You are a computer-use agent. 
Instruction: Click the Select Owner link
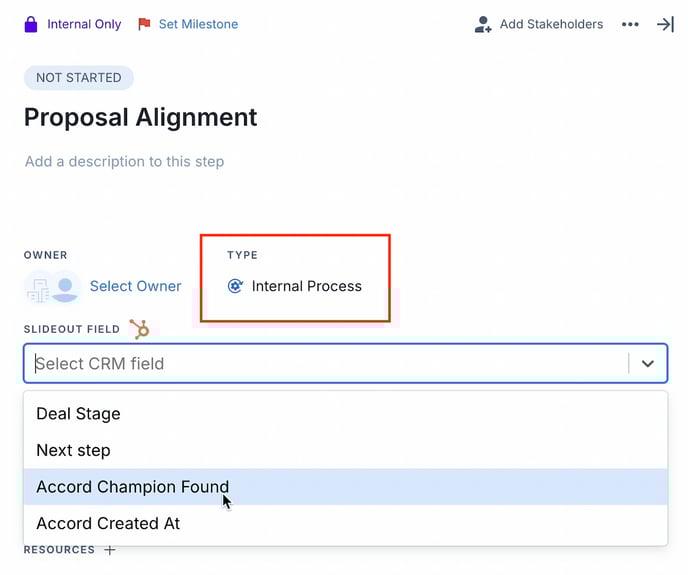click(x=136, y=286)
